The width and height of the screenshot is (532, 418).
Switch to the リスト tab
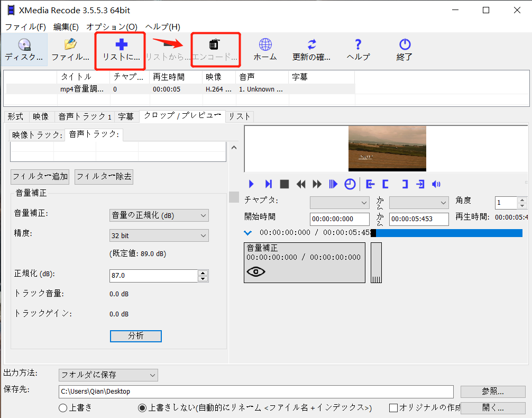point(240,116)
